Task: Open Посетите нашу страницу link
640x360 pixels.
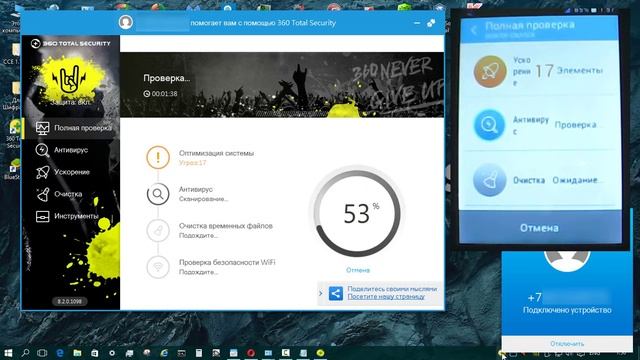Action: click(386, 297)
